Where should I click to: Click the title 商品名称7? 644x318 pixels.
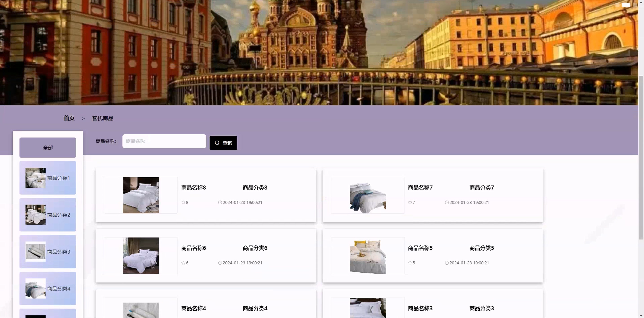point(420,188)
